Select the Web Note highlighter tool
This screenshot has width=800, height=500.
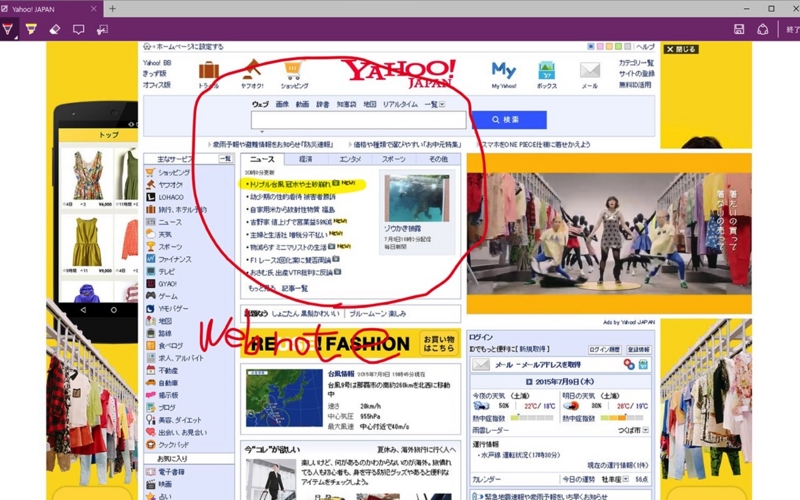tap(31, 29)
